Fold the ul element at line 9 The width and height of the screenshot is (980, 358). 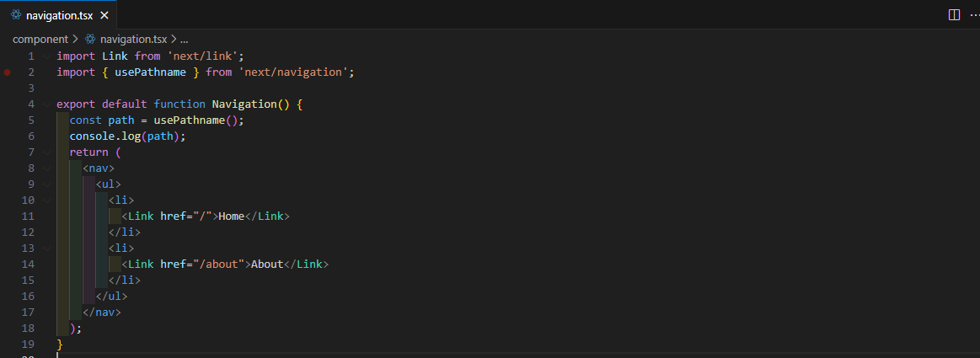(46, 184)
